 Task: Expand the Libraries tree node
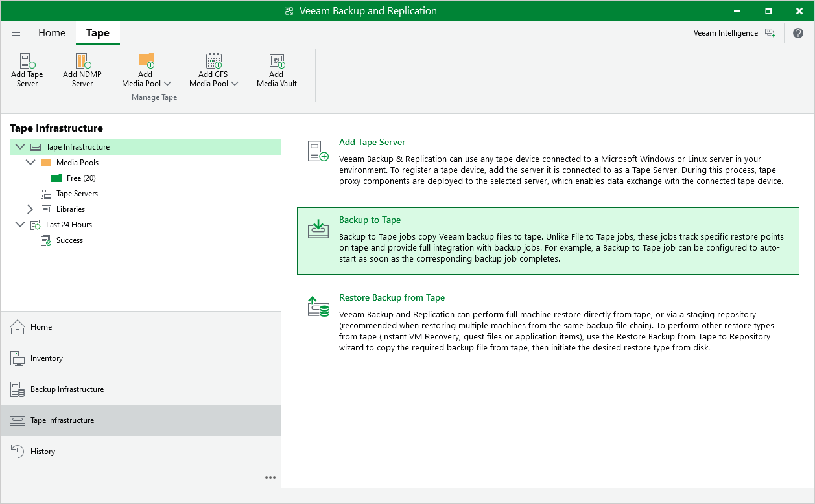[30, 209]
